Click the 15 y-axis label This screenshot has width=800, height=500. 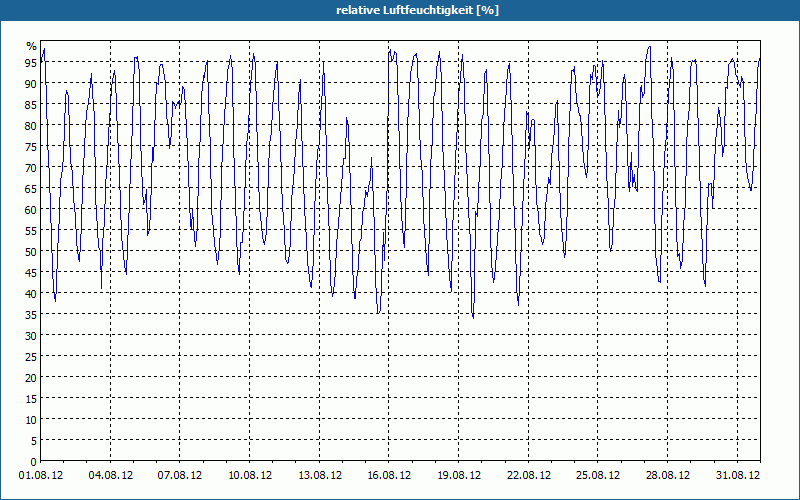click(x=31, y=398)
